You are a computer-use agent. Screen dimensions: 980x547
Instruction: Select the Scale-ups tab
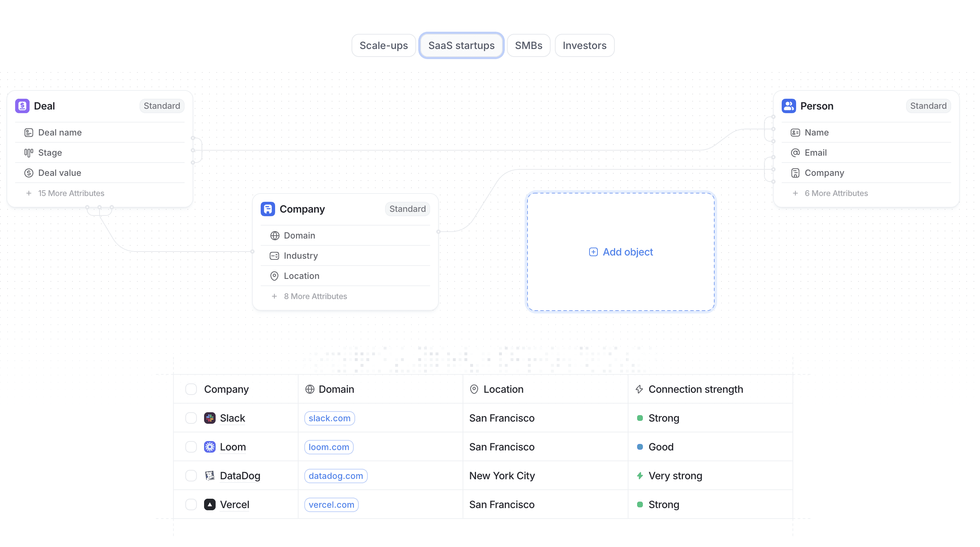(x=384, y=45)
